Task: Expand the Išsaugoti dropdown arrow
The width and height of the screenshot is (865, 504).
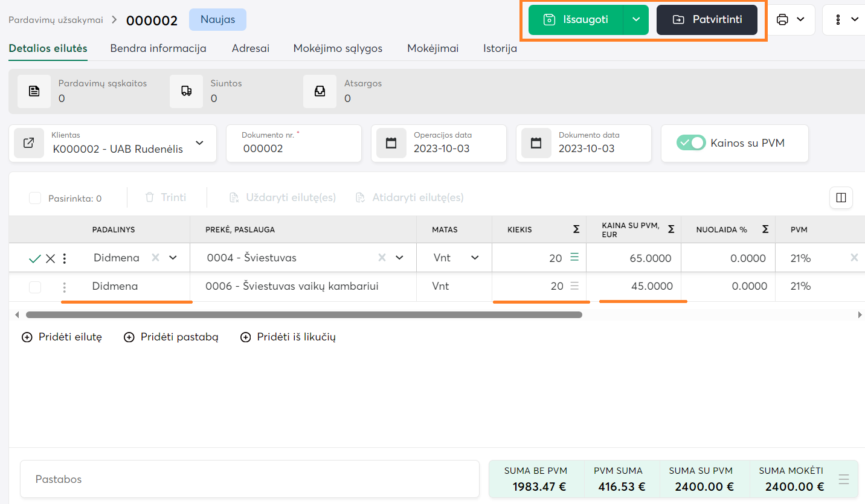Action: coord(636,19)
